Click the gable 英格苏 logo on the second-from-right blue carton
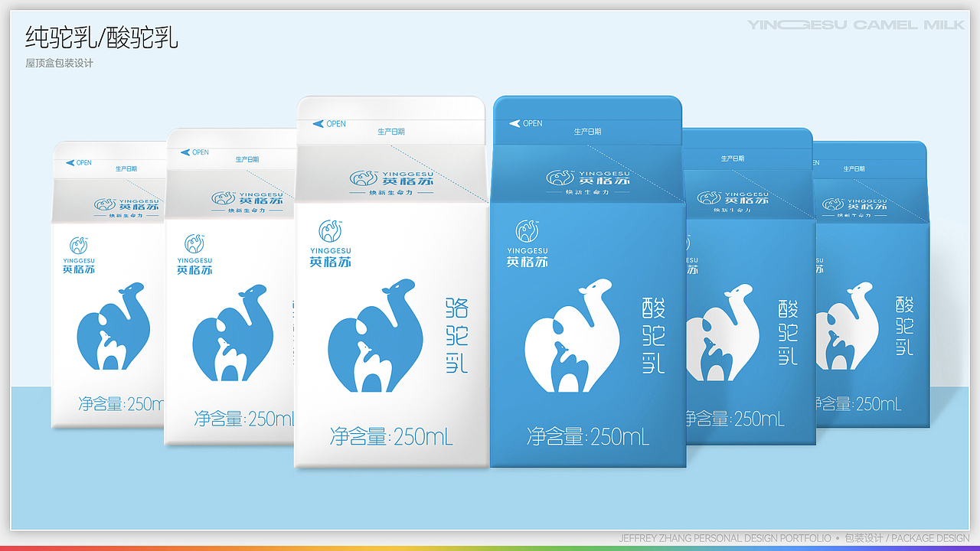The height and width of the screenshot is (551, 980). pos(733,198)
